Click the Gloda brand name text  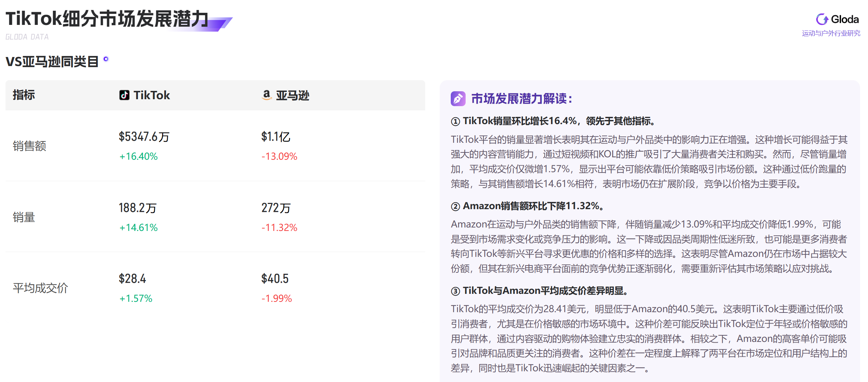[845, 19]
